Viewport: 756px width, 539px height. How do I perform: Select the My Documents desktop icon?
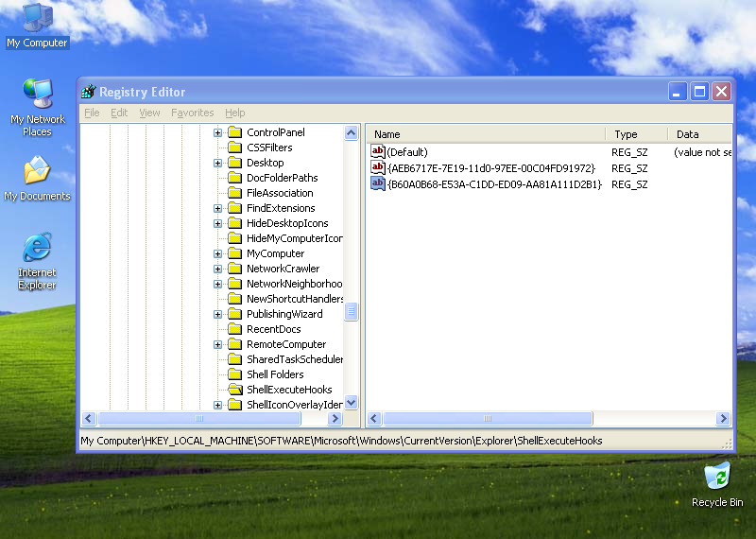(x=37, y=179)
